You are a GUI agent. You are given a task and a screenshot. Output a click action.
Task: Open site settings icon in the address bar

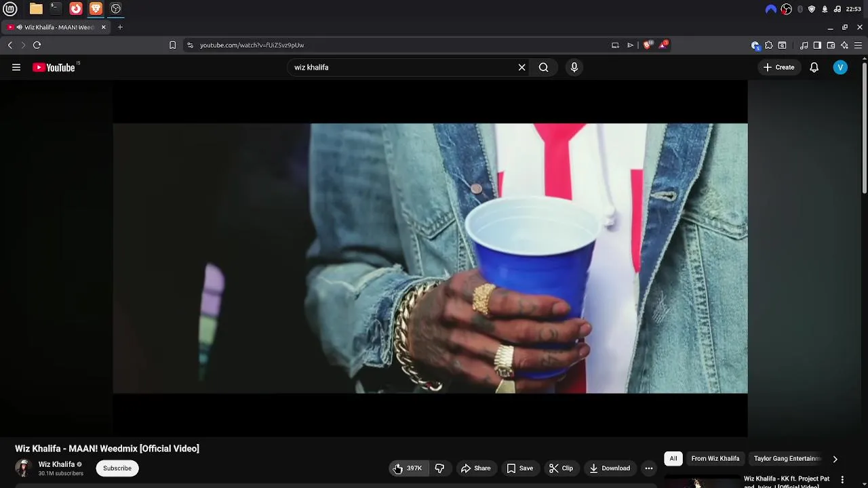190,45
